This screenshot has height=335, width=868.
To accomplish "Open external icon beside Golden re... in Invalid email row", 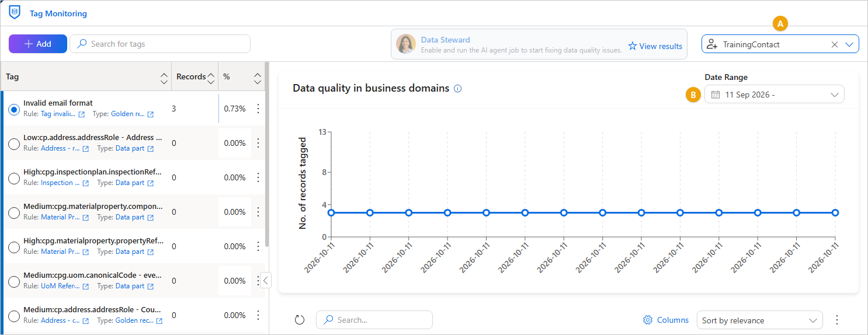I will click(151, 114).
